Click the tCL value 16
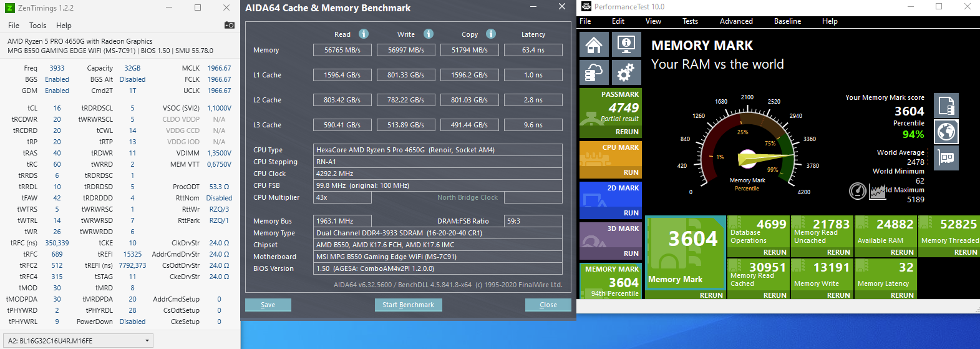 click(x=57, y=108)
